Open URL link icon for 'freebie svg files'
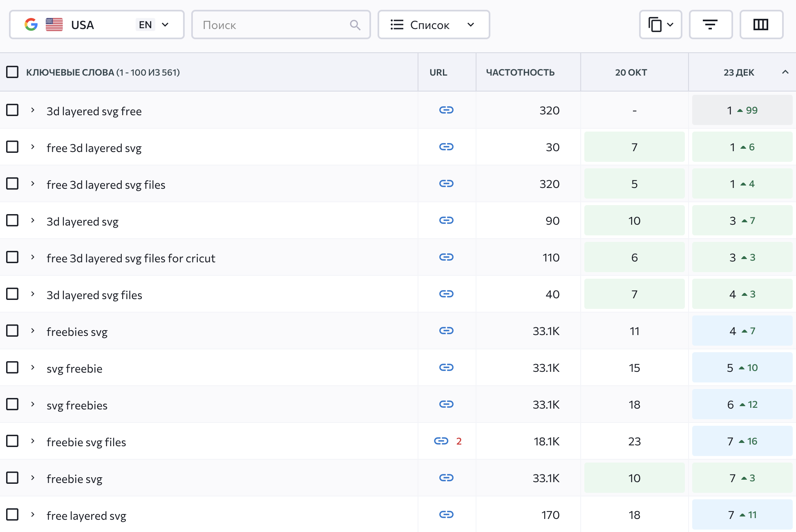 coord(441,441)
